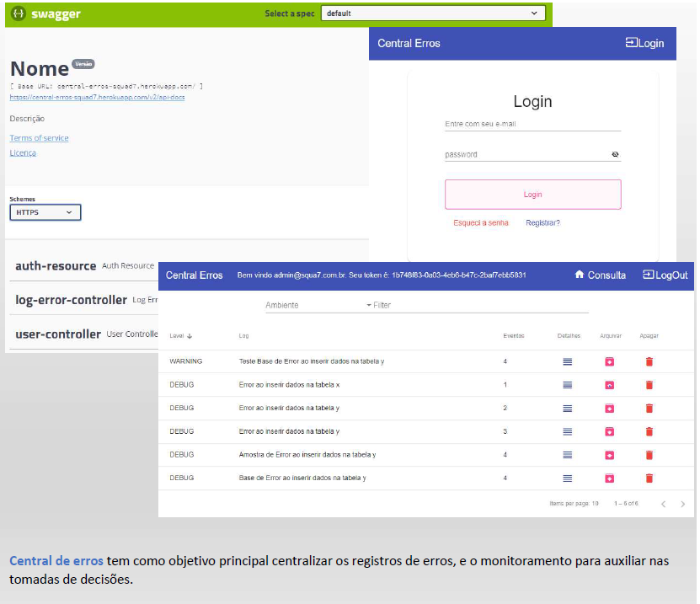Open the 'Esqueci a senha' link
Screen dimensions: 700x604
480,222
